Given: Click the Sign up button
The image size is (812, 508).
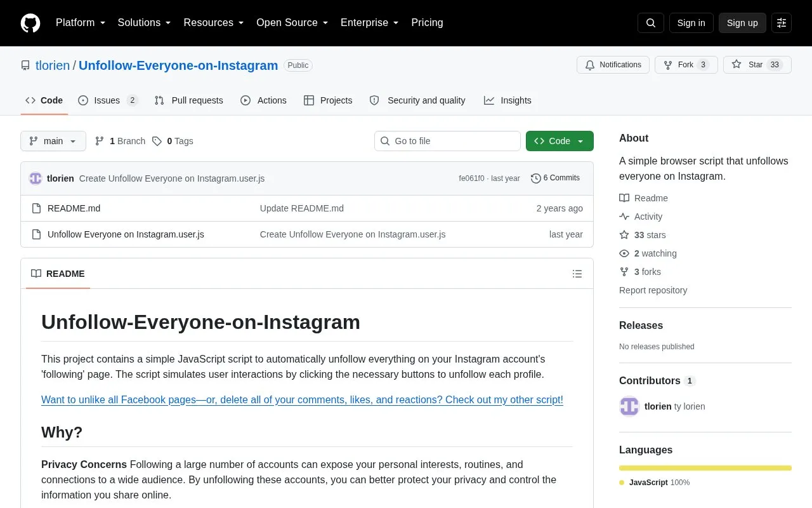Looking at the screenshot, I should 742,23.
